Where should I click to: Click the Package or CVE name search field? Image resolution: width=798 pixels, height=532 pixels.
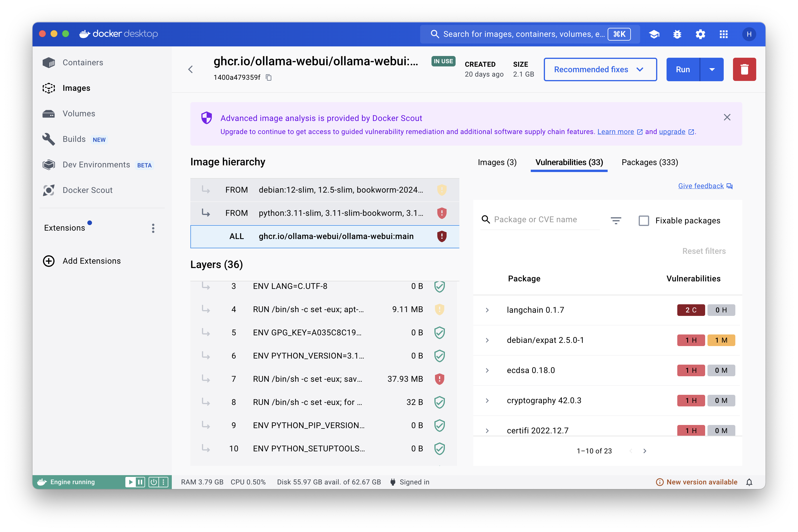click(x=540, y=220)
